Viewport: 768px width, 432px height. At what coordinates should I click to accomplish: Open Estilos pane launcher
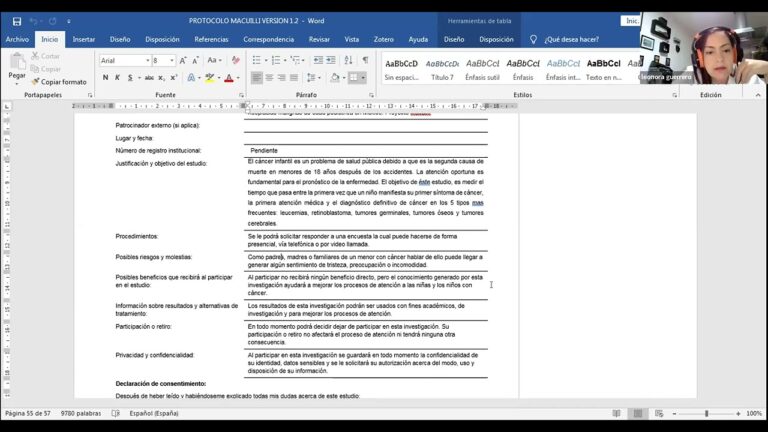pyautogui.click(x=674, y=95)
